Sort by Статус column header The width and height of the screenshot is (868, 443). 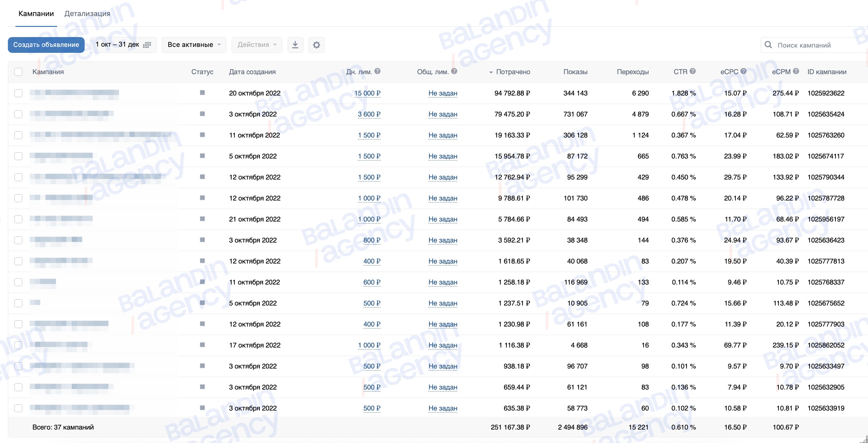tap(202, 72)
